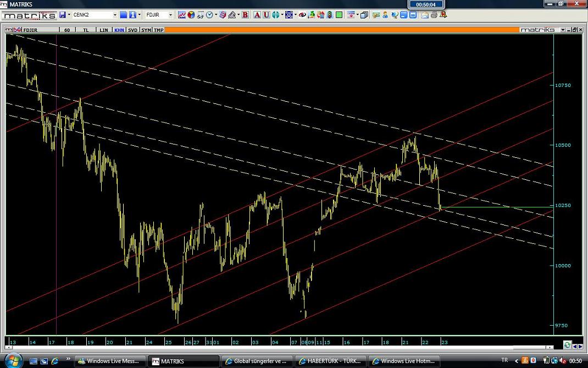Click the underlined U toolbar icon
This screenshot has height=368, width=588.
click(x=266, y=15)
